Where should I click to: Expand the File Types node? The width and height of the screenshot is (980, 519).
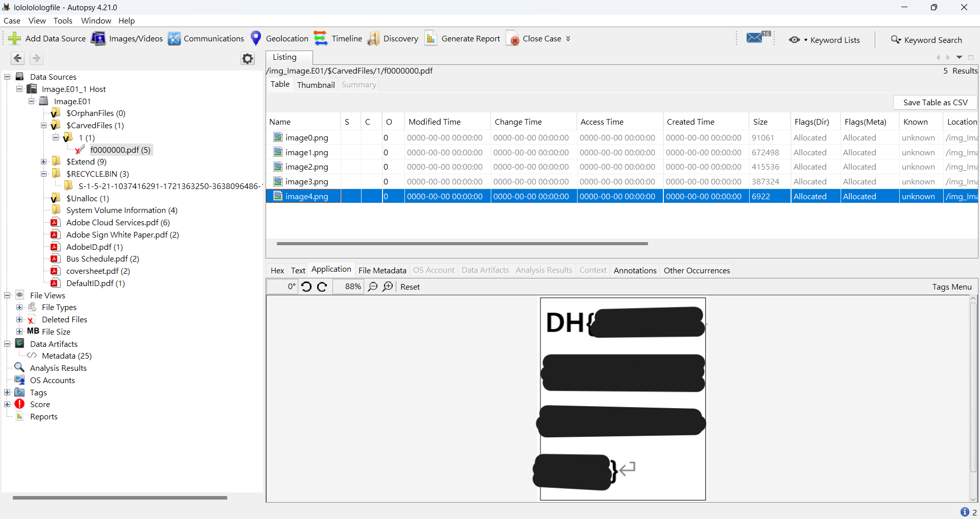click(19, 308)
